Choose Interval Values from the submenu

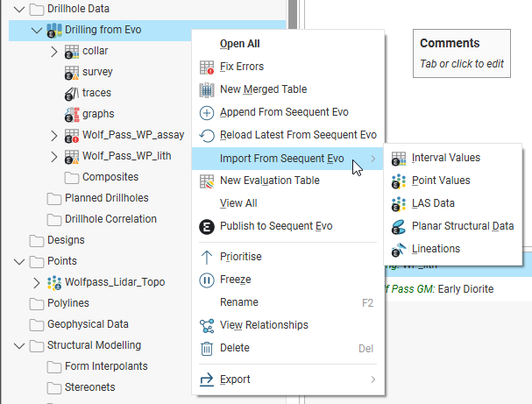(445, 158)
